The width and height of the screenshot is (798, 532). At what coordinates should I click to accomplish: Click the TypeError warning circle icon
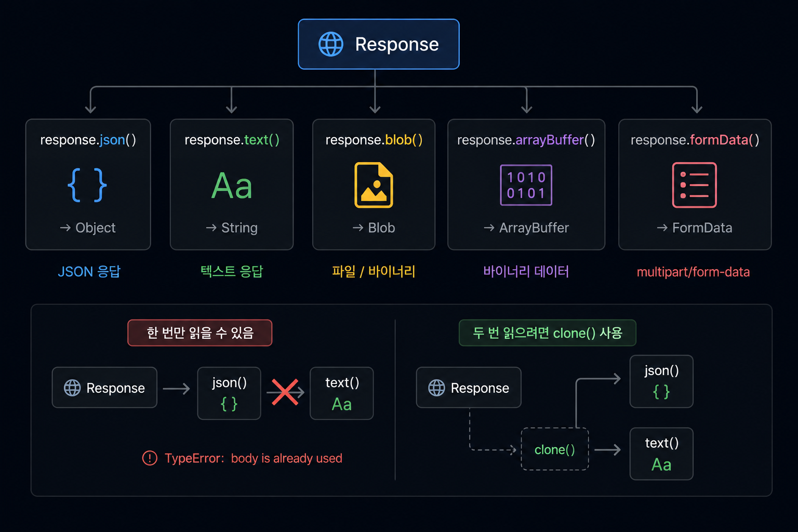coord(150,458)
